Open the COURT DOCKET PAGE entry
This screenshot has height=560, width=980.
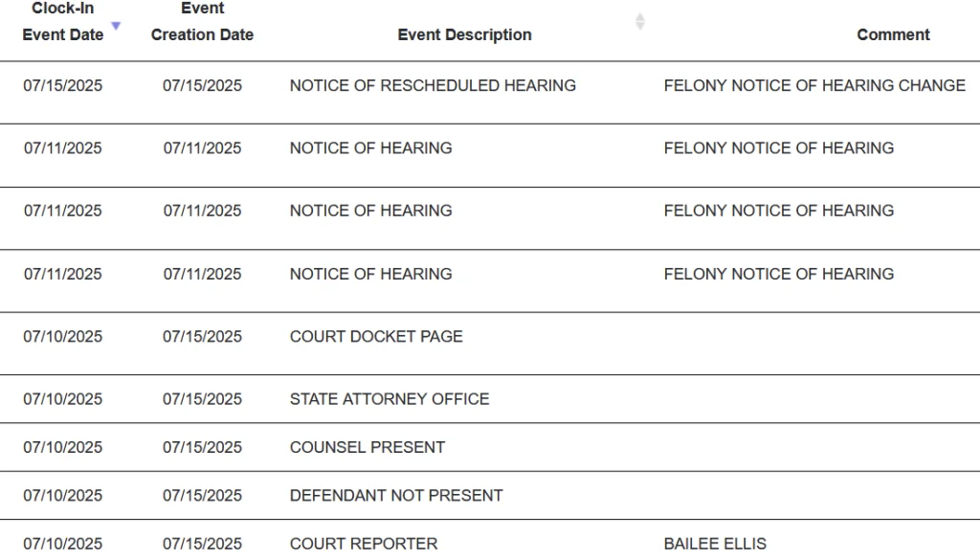point(376,336)
